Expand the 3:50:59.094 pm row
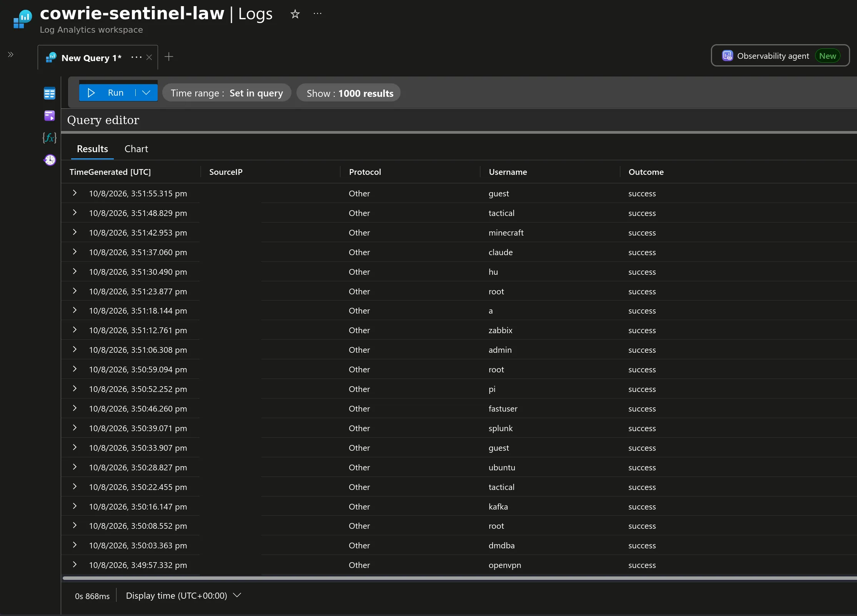 (75, 369)
